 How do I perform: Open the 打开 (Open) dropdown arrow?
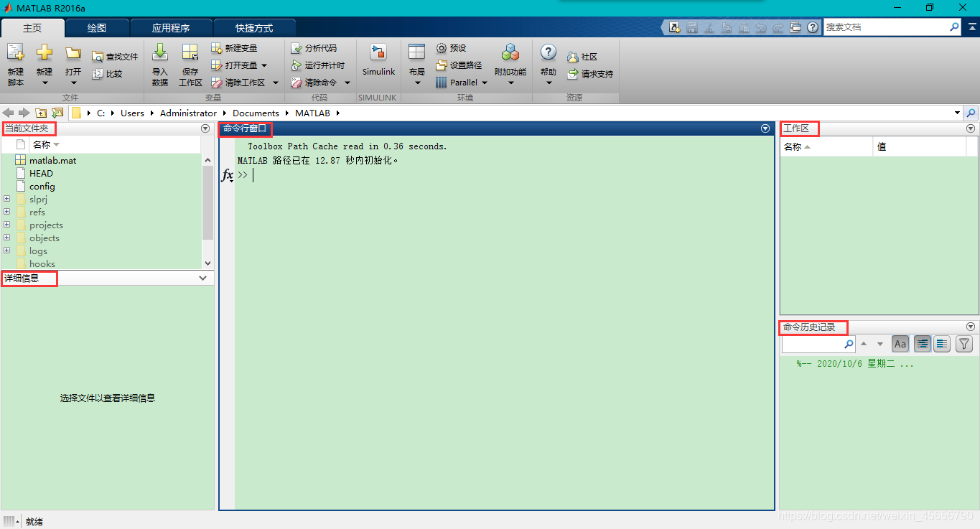coord(73,83)
